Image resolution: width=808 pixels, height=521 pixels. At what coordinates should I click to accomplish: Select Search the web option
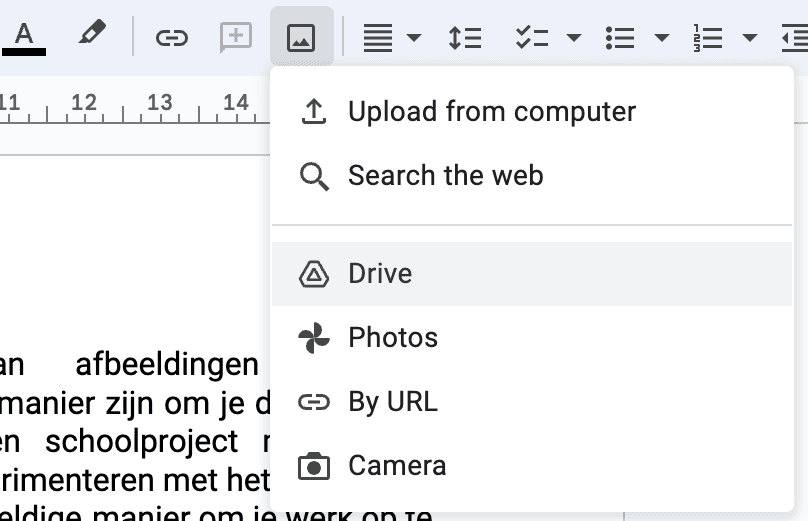[x=445, y=176]
